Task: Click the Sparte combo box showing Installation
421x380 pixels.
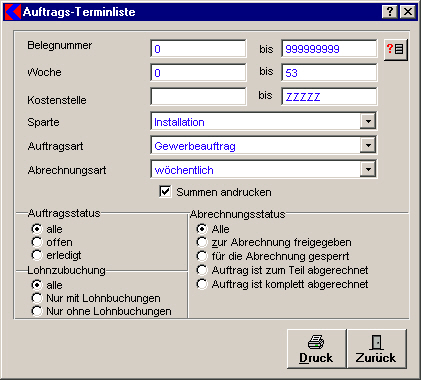Action: coord(264,121)
